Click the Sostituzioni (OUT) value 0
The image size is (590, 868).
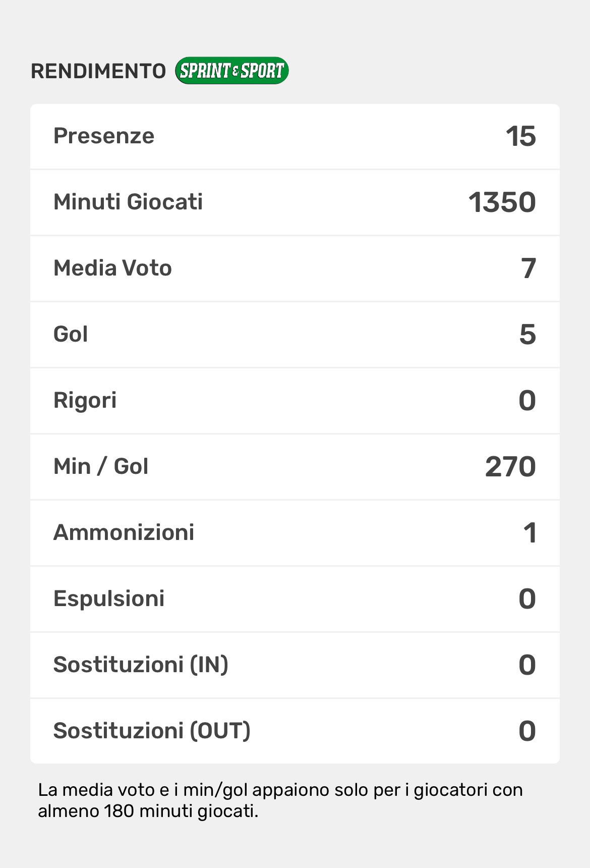point(527,731)
